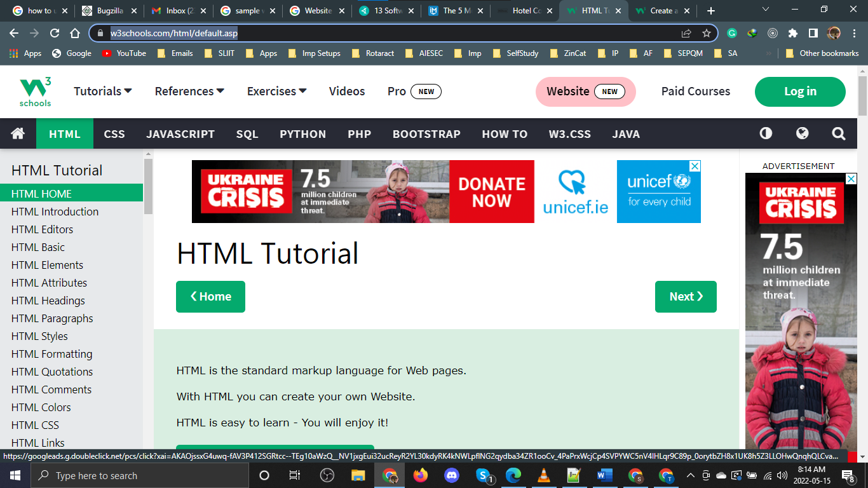Select CSS in the dark navbar
Viewport: 868px width, 488px height.
click(x=114, y=134)
